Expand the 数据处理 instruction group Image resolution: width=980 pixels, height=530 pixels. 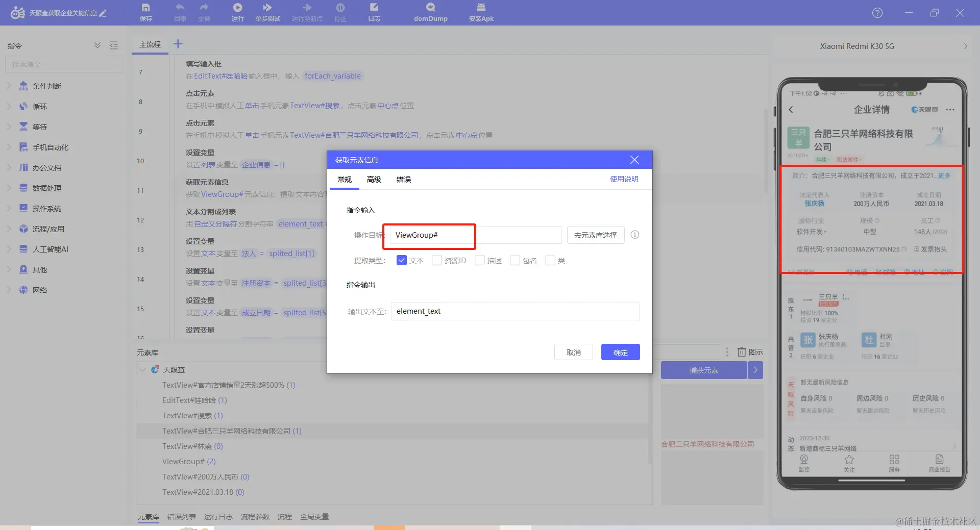(x=9, y=188)
